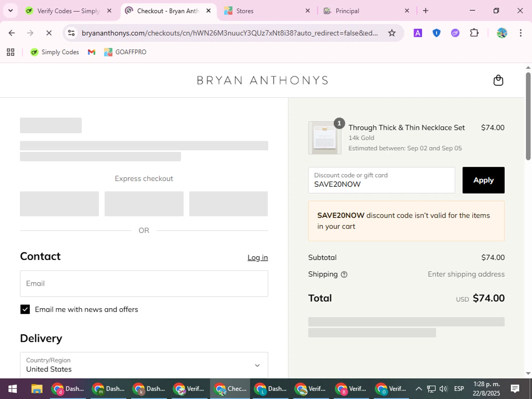Open File Explorer from taskbar
This screenshot has width=532, height=399.
[37, 389]
